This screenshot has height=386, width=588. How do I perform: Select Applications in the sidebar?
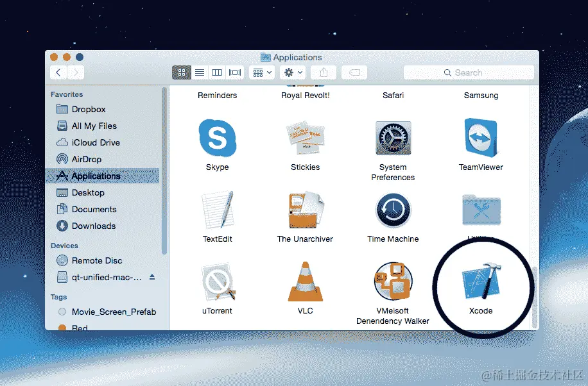click(102, 176)
